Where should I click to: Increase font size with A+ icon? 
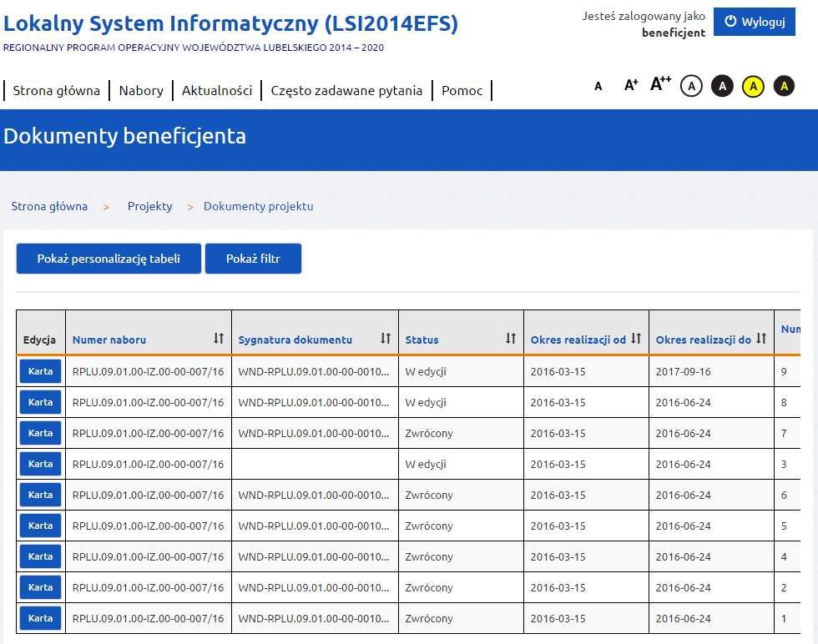click(631, 85)
